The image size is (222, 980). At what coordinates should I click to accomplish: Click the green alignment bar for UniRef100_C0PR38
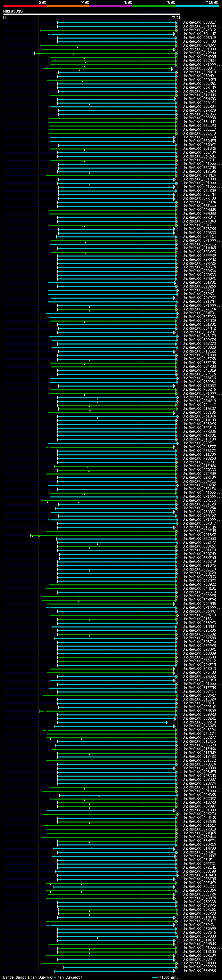pyautogui.click(x=113, y=118)
